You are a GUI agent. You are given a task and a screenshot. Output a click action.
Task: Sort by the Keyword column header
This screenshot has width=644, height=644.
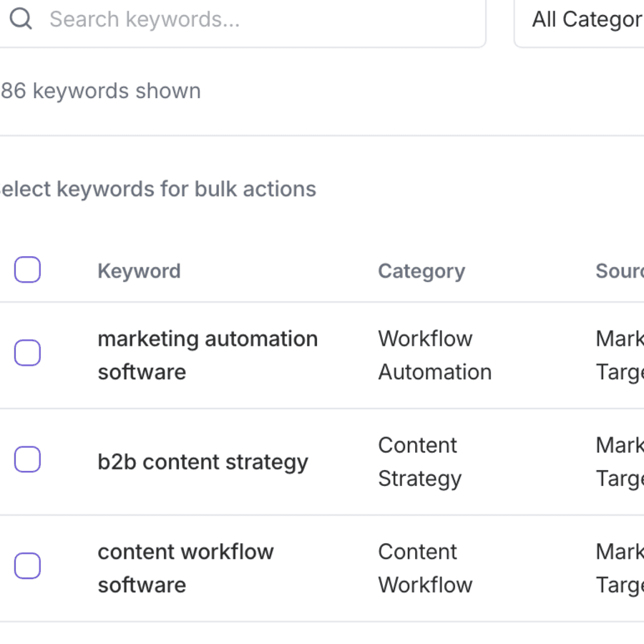[x=139, y=270]
